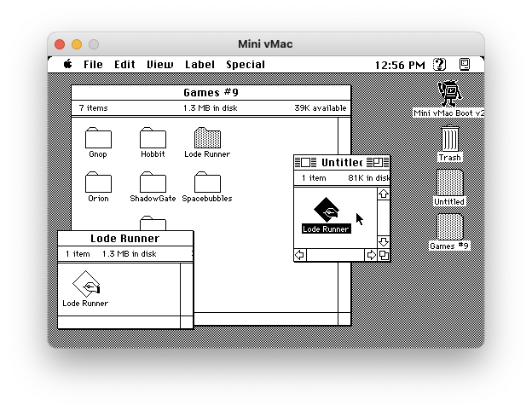Select the Orion folder
The height and width of the screenshot is (411, 532).
click(x=98, y=182)
